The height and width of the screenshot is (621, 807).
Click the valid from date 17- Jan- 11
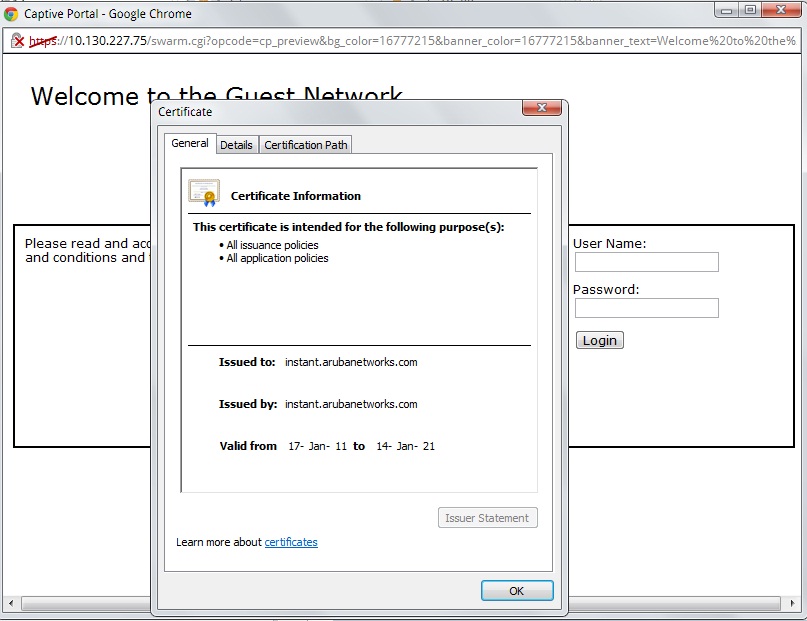click(317, 446)
